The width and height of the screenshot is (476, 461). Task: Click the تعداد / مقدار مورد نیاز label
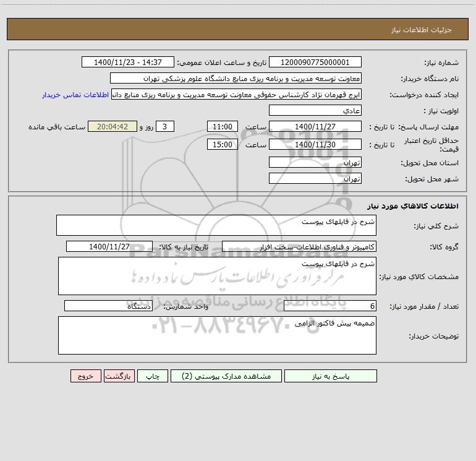(x=424, y=306)
